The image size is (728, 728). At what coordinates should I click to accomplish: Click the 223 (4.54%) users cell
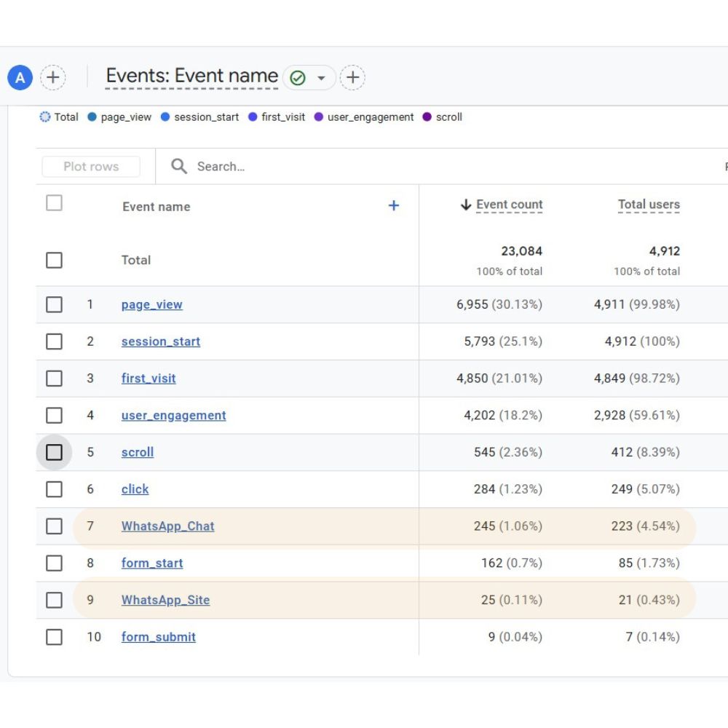645,526
